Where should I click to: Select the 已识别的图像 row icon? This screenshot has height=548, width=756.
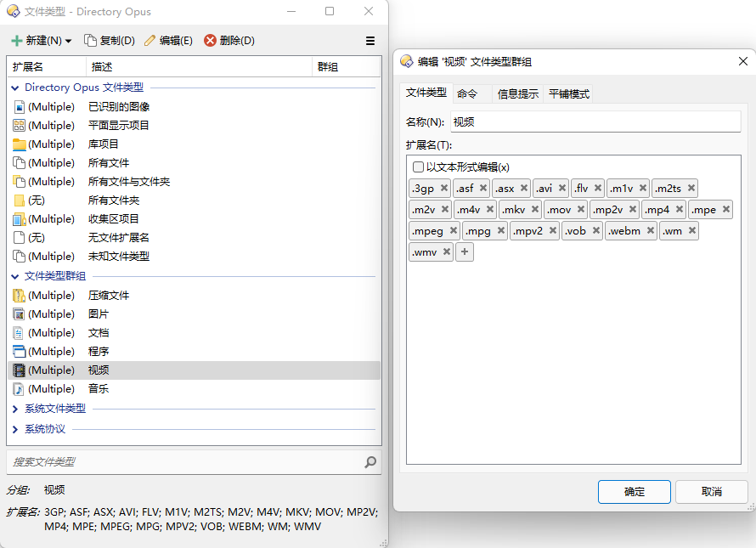coord(19,106)
